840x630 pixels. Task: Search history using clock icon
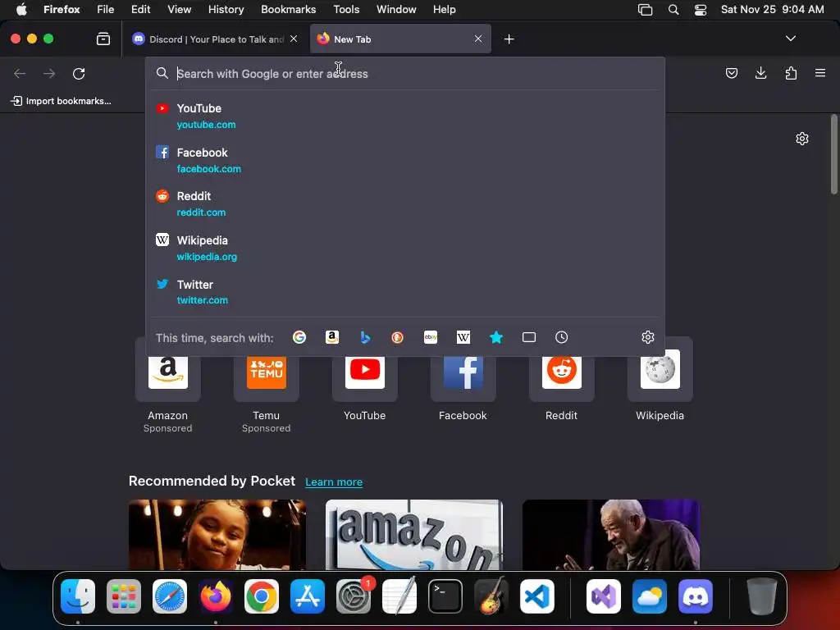tap(561, 337)
